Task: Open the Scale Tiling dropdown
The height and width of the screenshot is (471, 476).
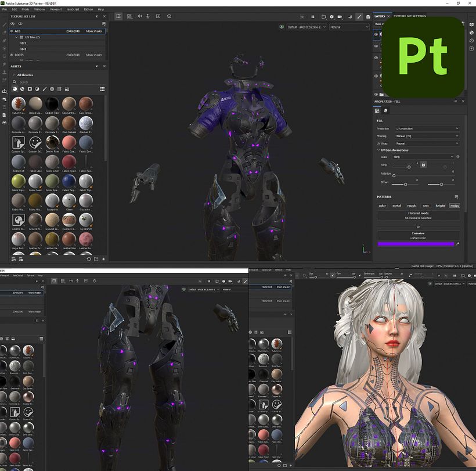Action: pos(424,157)
